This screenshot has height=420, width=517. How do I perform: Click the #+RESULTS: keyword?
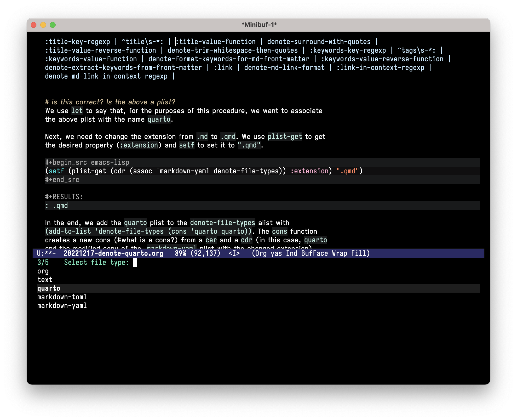pyautogui.click(x=64, y=197)
